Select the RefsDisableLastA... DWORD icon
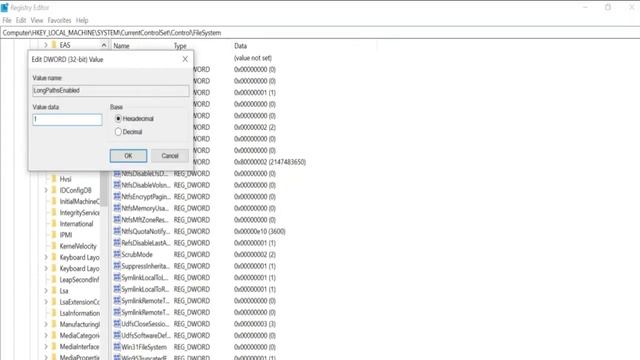 [117, 243]
